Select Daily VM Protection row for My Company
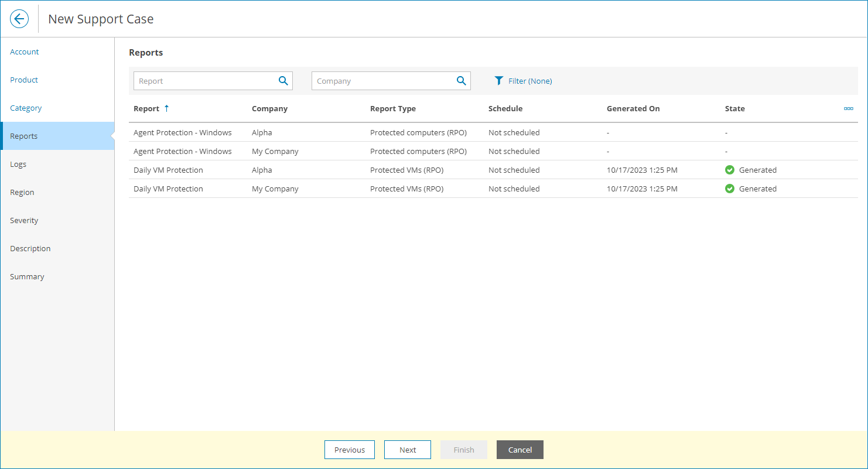Image resolution: width=868 pixels, height=469 pixels. tap(493, 189)
